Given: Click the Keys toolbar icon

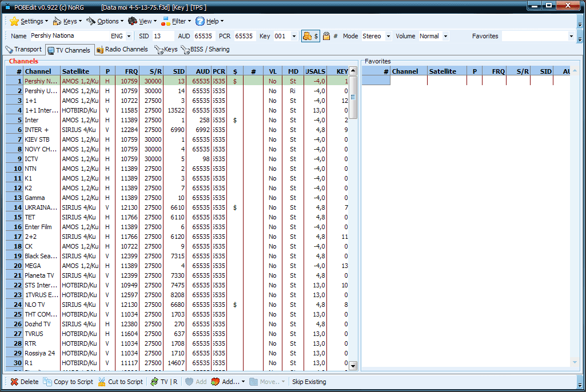Looking at the screenshot, I should 57,21.
